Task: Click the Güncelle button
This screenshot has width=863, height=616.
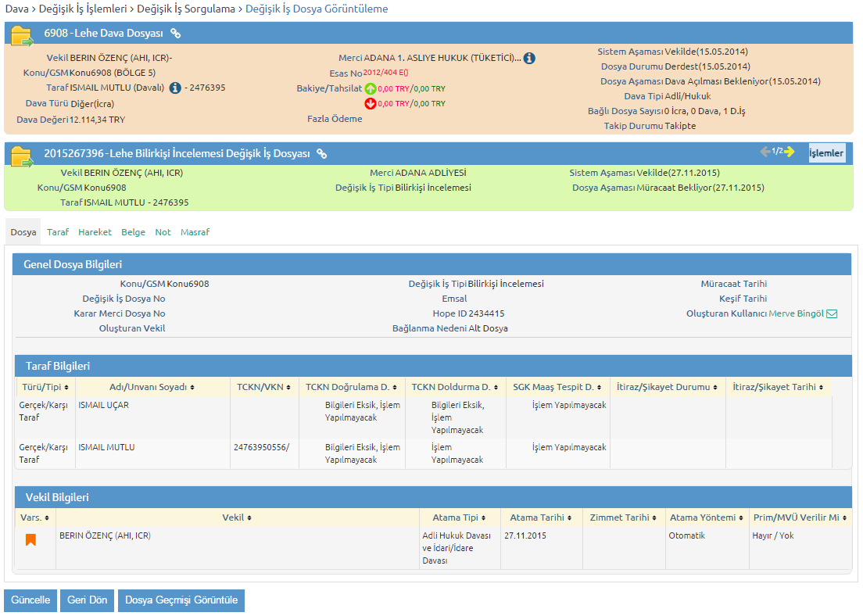Action: pyautogui.click(x=30, y=600)
